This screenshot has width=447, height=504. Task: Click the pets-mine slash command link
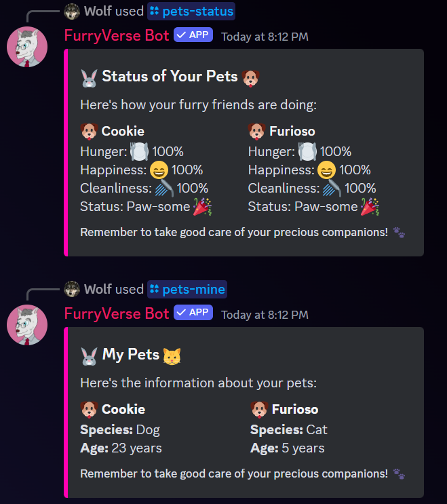click(x=187, y=290)
